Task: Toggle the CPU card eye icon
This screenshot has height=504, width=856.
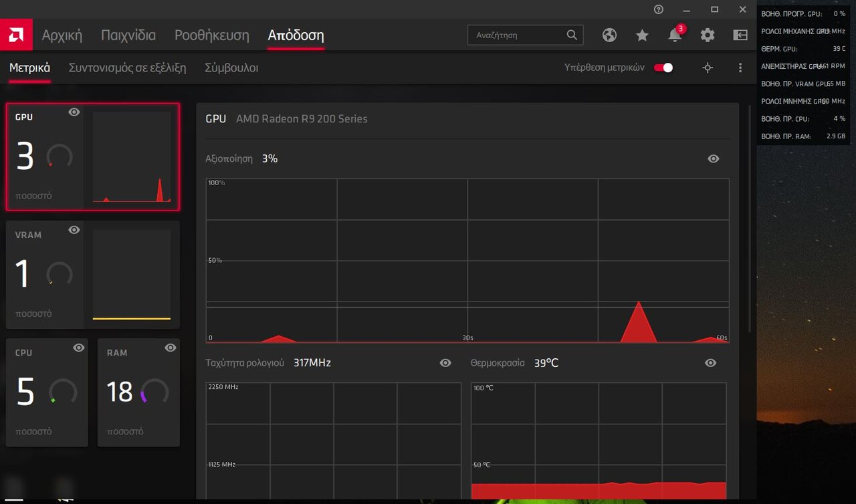Action: point(79,348)
